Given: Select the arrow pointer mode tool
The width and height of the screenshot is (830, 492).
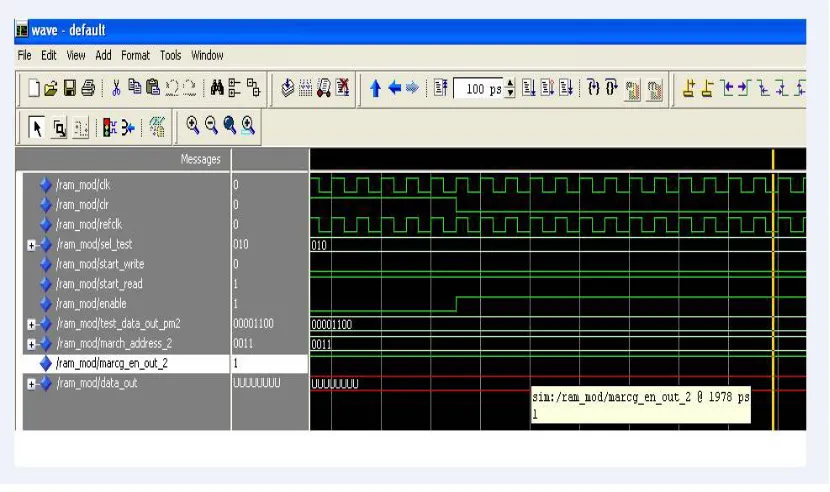Looking at the screenshot, I should (37, 128).
